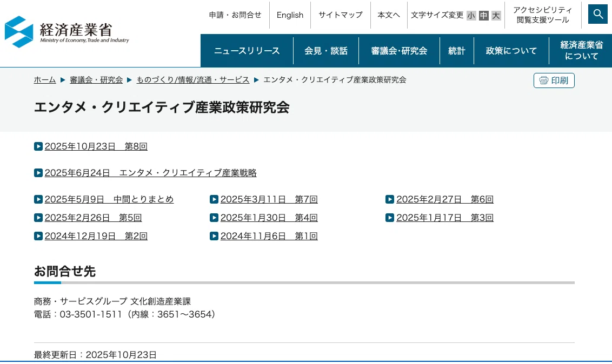This screenshot has height=364, width=612.
Task: Open the 審議会・研究会 navigation menu
Action: coord(400,51)
